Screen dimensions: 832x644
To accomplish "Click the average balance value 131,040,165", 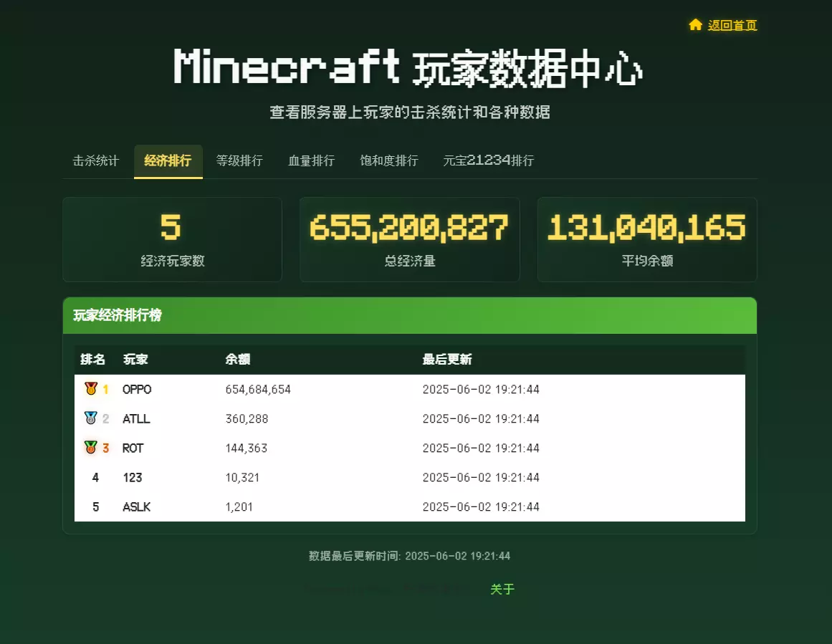I will click(x=647, y=228).
